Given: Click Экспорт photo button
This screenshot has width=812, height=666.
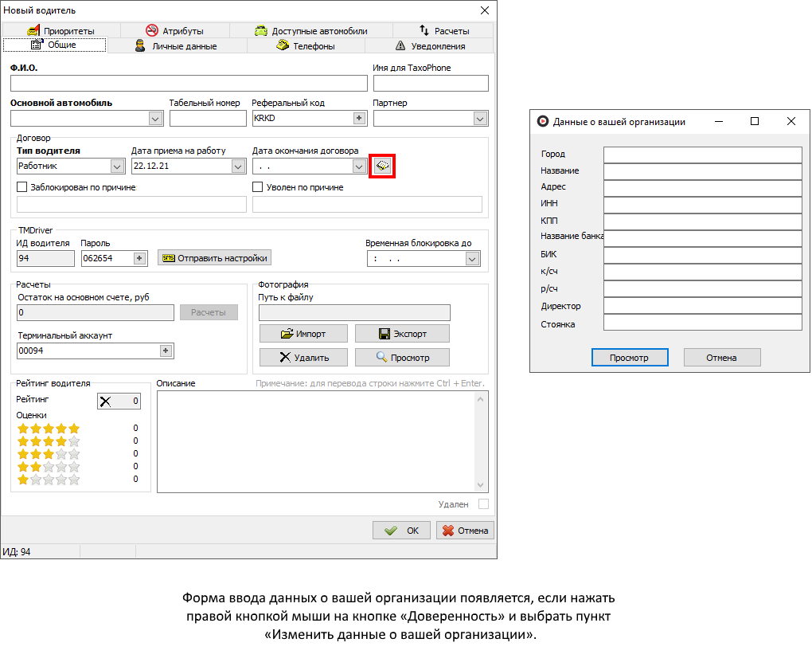Looking at the screenshot, I should point(402,334).
